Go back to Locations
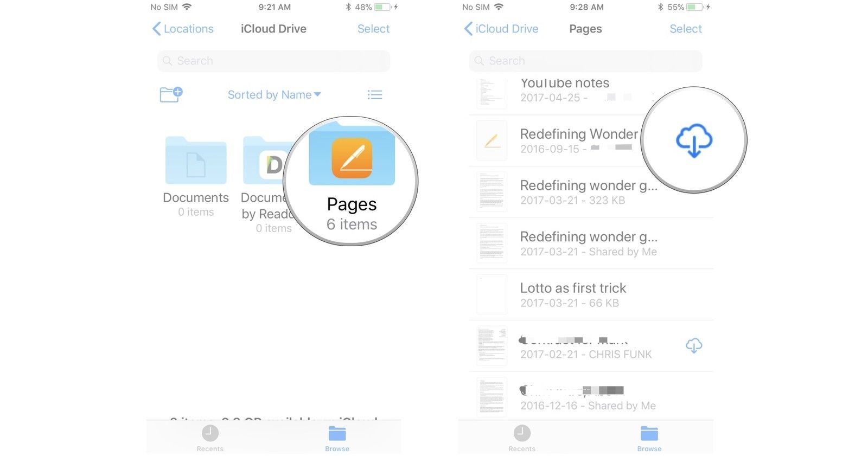Image resolution: width=868 pixels, height=456 pixels. coord(183,29)
